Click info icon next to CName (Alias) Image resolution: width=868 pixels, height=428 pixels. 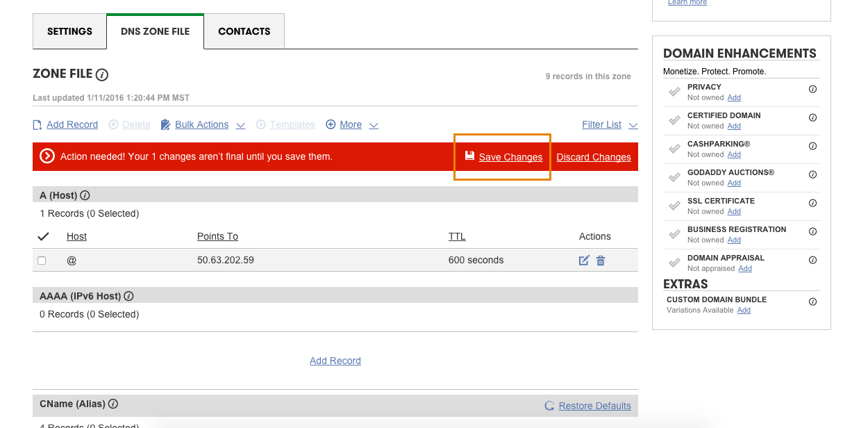tap(113, 404)
